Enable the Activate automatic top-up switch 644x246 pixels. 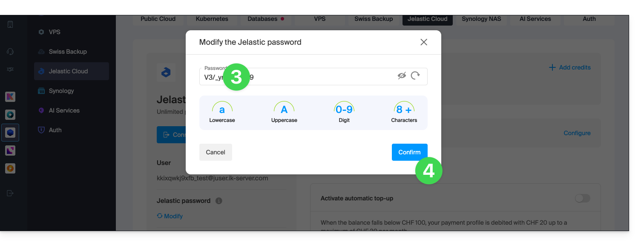pyautogui.click(x=582, y=198)
